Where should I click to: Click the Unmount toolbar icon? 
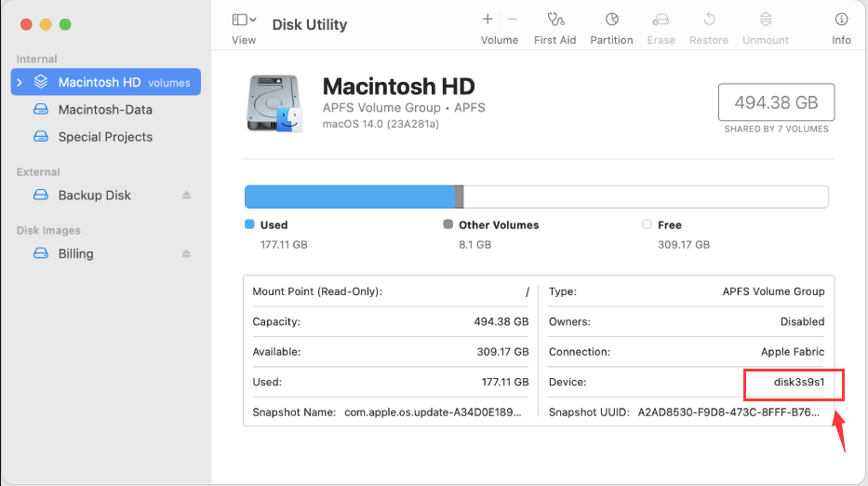click(x=766, y=20)
